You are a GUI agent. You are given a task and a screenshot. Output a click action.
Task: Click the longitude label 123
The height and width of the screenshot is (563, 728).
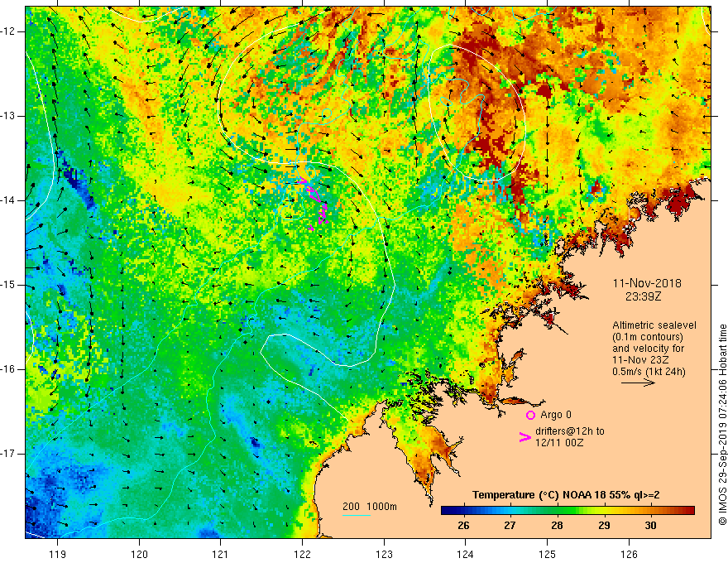[x=384, y=554]
